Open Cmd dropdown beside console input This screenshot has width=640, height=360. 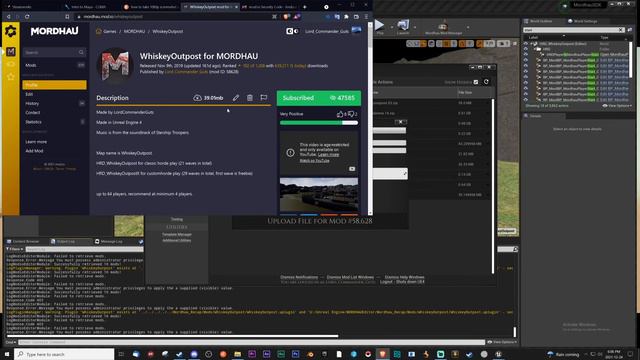(x=11, y=342)
